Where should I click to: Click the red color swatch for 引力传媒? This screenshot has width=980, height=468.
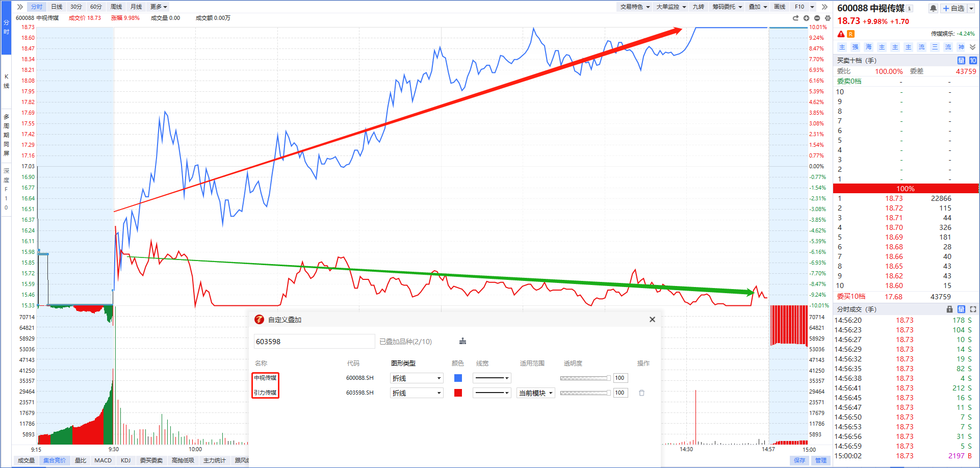click(458, 393)
